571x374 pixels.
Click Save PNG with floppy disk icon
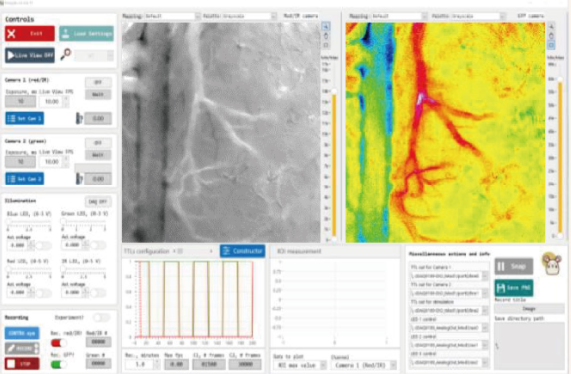coord(513,288)
